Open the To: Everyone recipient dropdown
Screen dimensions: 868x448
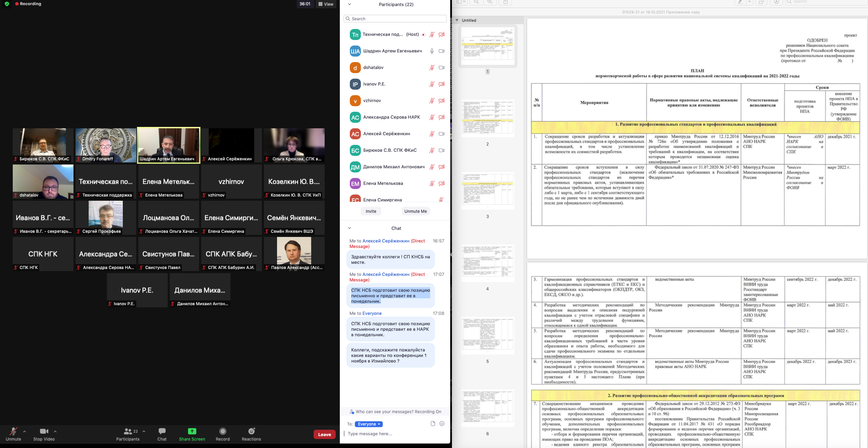[x=369, y=424]
